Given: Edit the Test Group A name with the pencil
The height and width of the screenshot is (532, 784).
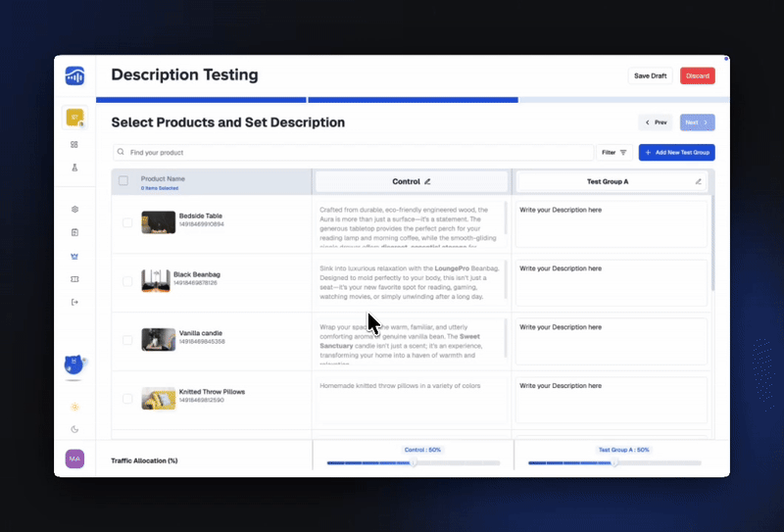Looking at the screenshot, I should [x=699, y=181].
